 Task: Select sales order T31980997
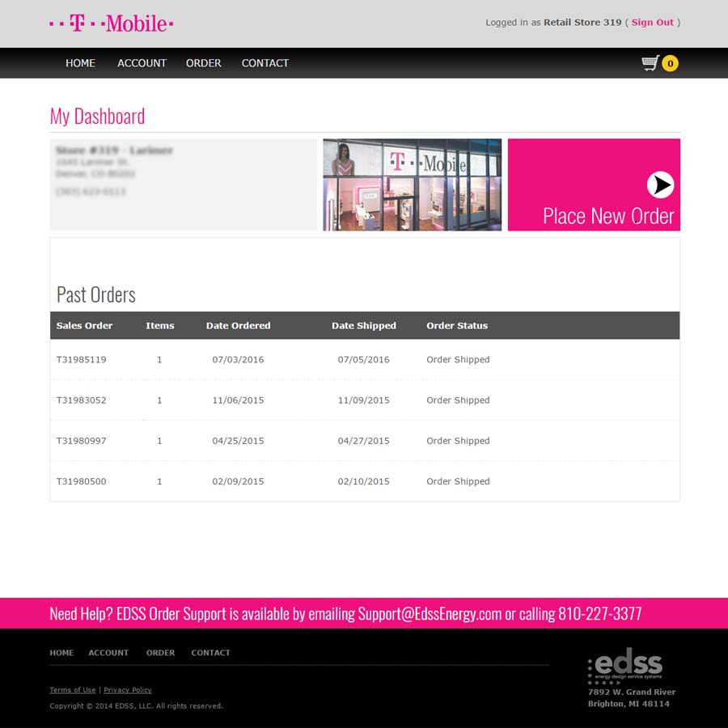(x=81, y=441)
